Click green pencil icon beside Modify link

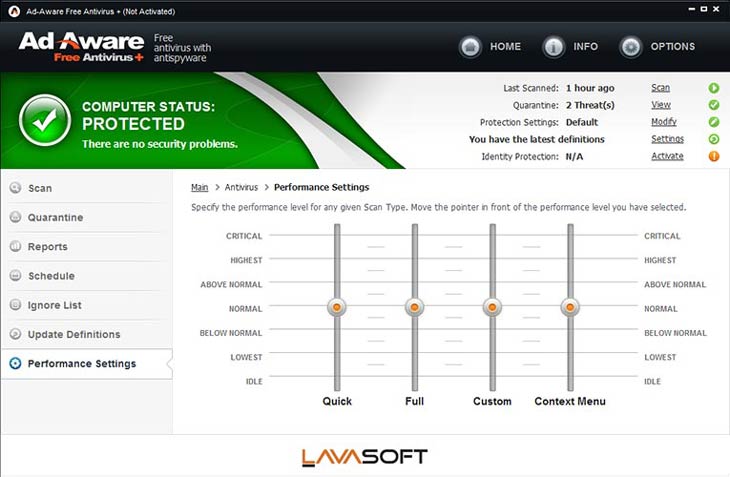pos(714,122)
